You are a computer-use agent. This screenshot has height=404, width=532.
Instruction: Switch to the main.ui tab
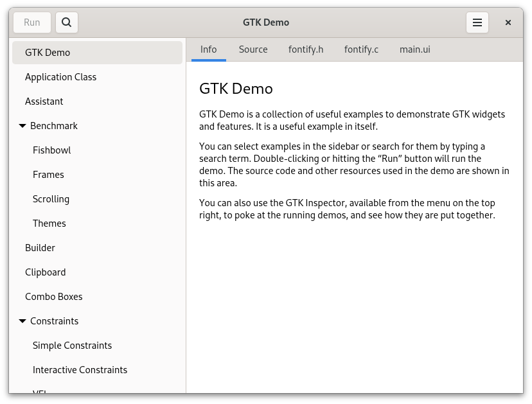click(414, 49)
